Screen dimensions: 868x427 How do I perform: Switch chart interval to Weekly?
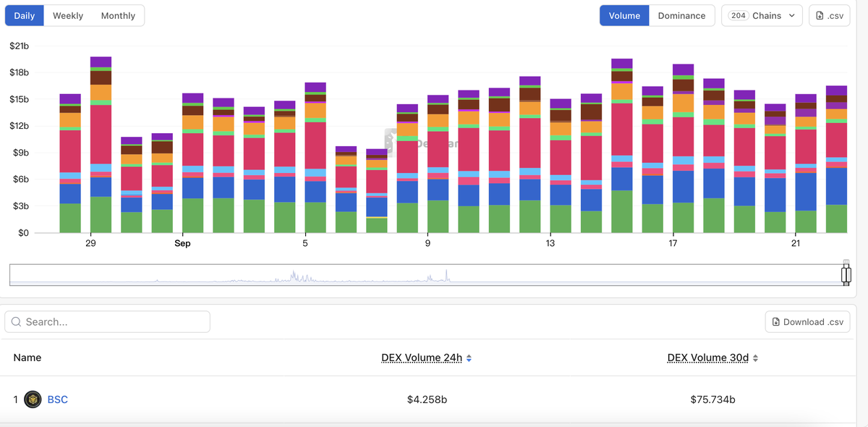68,16
